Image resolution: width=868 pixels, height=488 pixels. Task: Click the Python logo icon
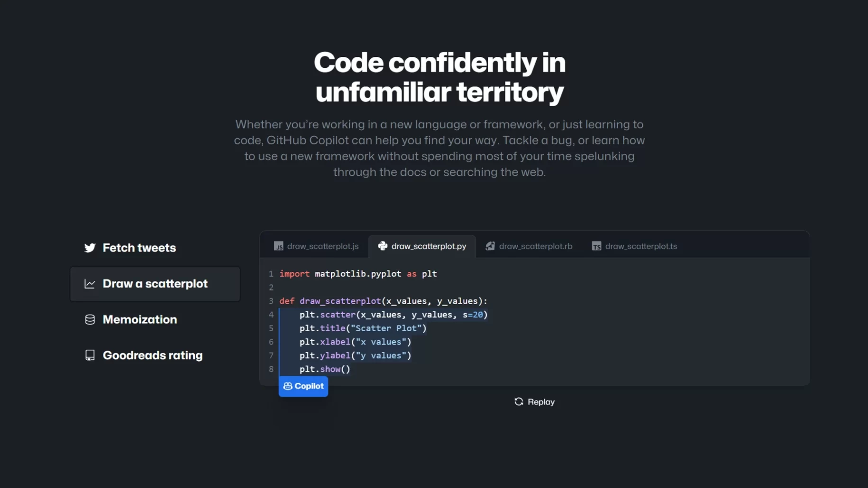tap(383, 246)
